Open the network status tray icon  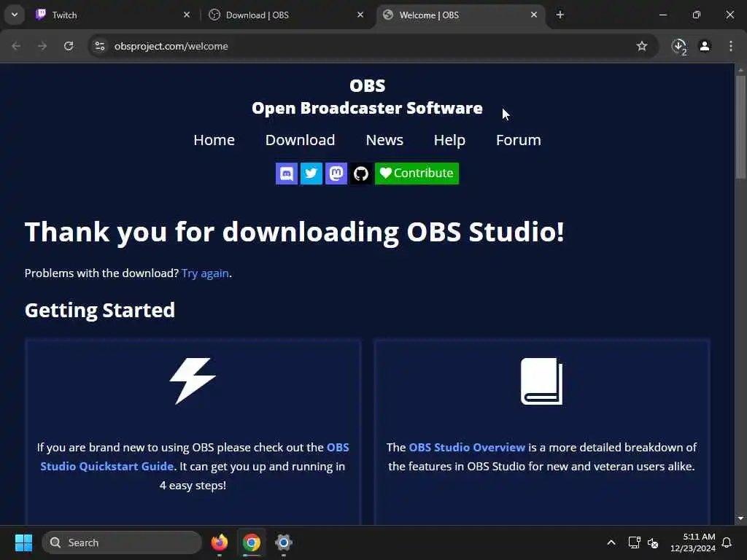pos(634,542)
